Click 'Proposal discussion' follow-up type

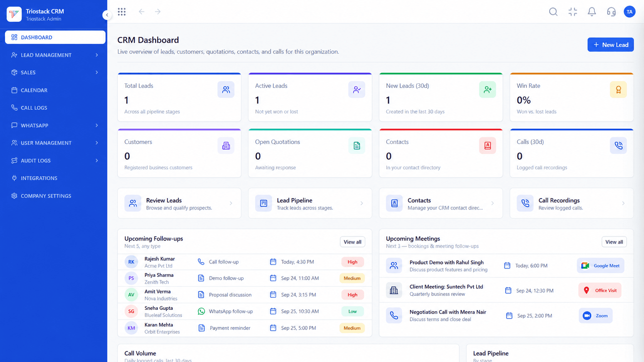tap(230, 295)
